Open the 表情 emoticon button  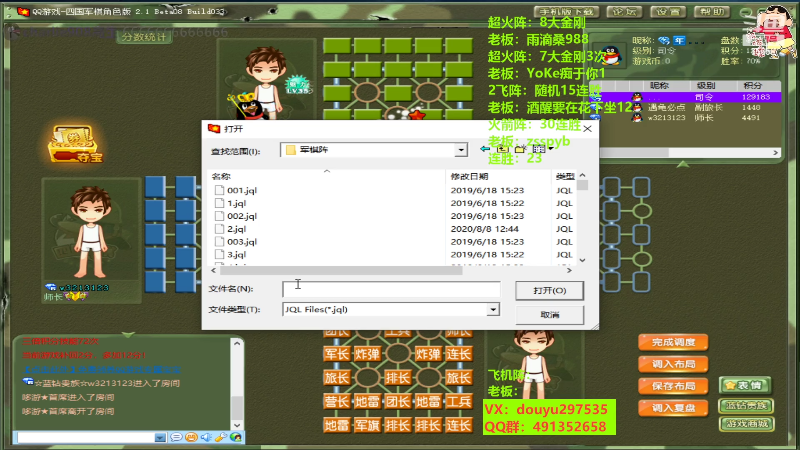[x=745, y=385]
